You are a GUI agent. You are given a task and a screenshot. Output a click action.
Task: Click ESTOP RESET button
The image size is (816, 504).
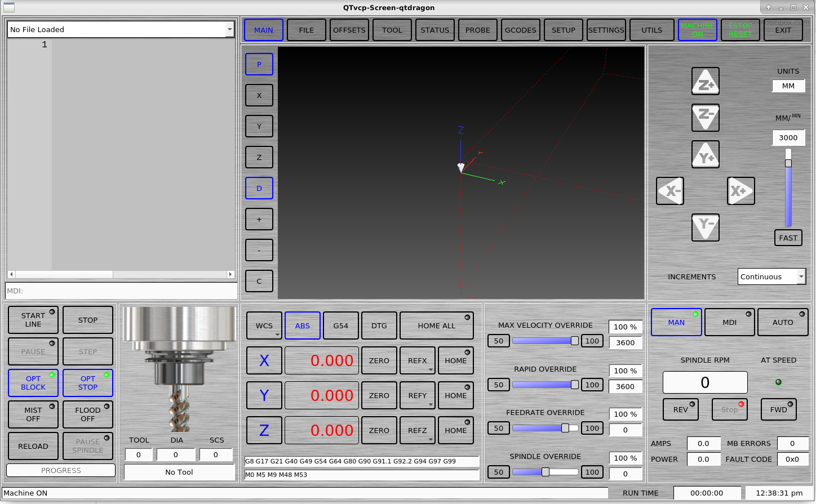pos(740,30)
